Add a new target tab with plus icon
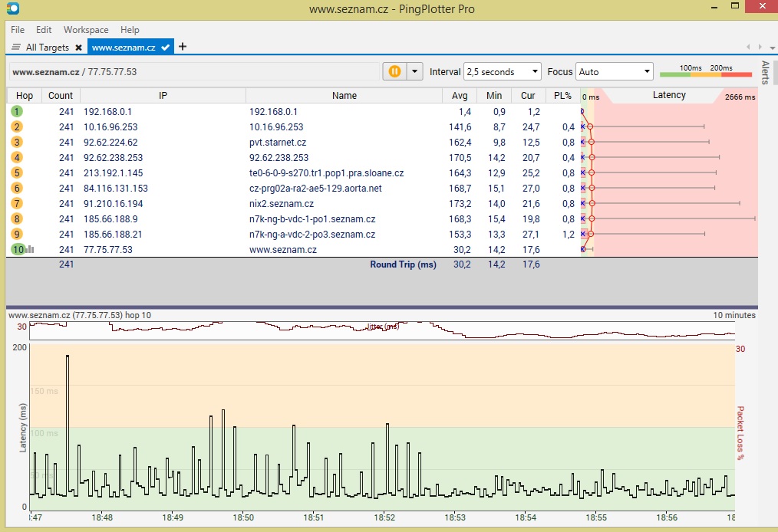Viewport: 778px width, 532px height. coord(183,47)
